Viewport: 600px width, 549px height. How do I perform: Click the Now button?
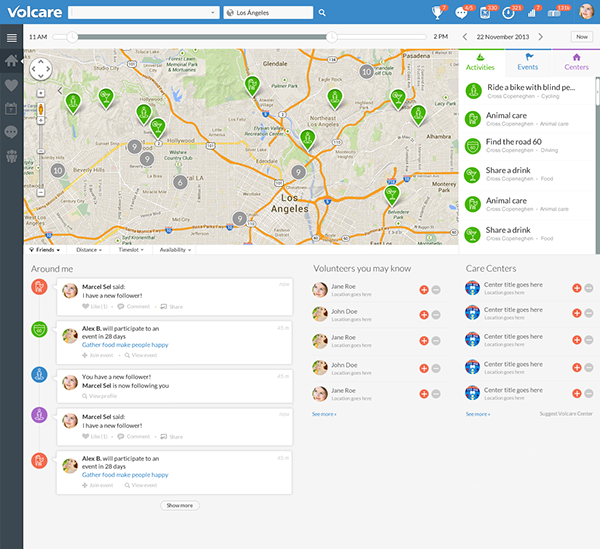[582, 37]
